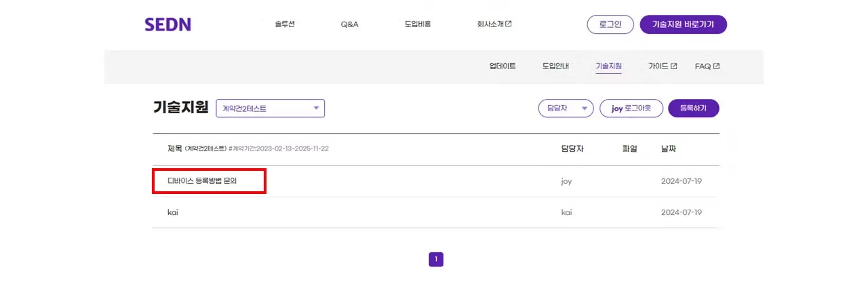The width and height of the screenshot is (868, 297).
Task: Click 기술지원 바로가기 button
Action: [x=683, y=24]
